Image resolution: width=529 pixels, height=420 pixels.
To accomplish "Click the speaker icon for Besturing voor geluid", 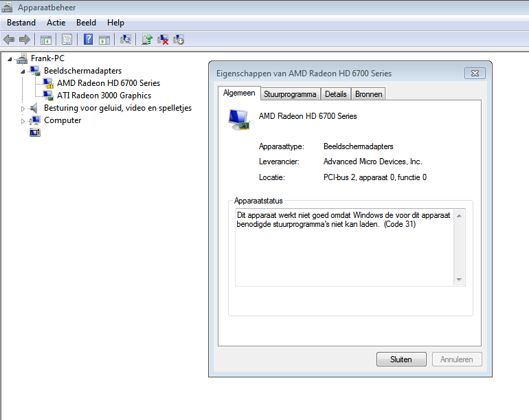I will click(34, 108).
